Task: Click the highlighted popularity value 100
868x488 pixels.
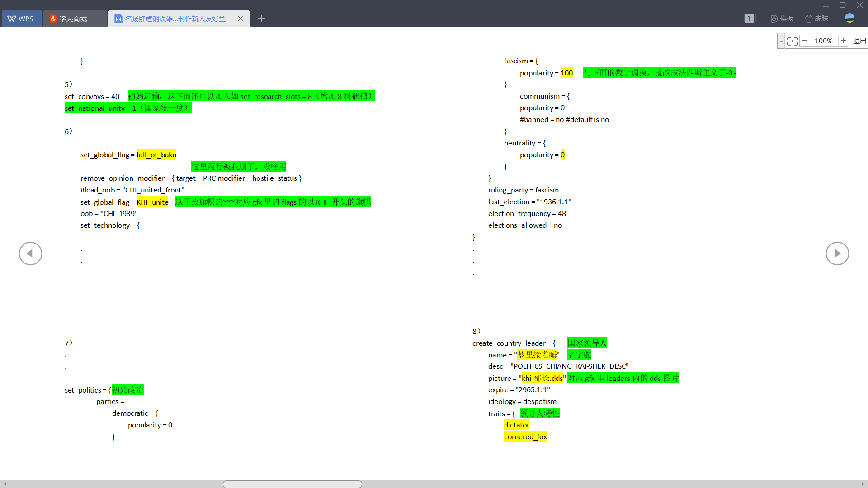Action: (566, 73)
